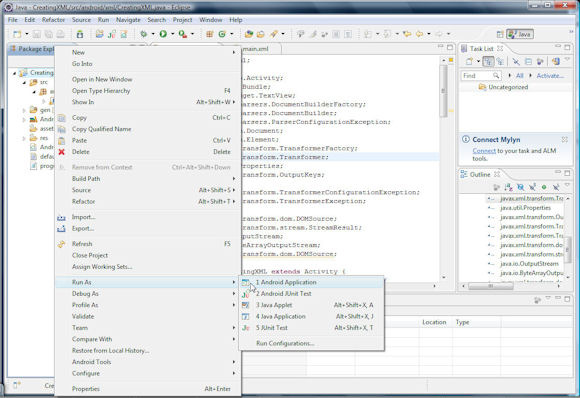580x398 pixels.
Task: Toggle Categorized view in Task List
Action: pyautogui.click(x=488, y=61)
